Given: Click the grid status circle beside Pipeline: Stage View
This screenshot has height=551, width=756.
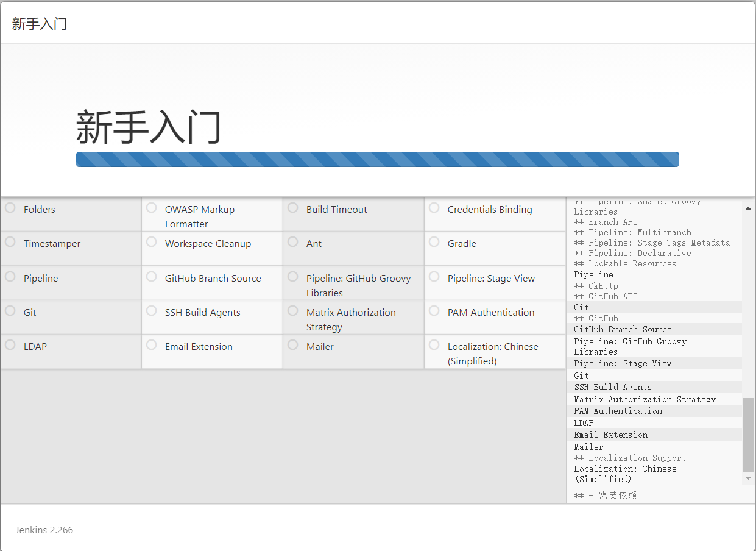Looking at the screenshot, I should (434, 277).
